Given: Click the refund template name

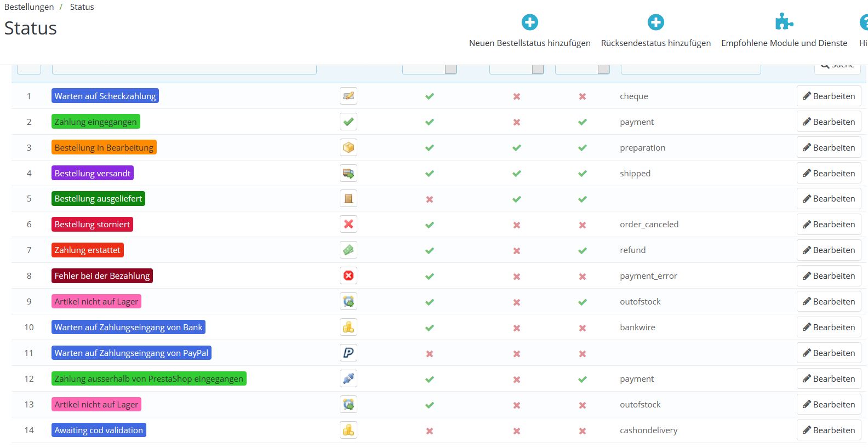Looking at the screenshot, I should pos(633,250).
